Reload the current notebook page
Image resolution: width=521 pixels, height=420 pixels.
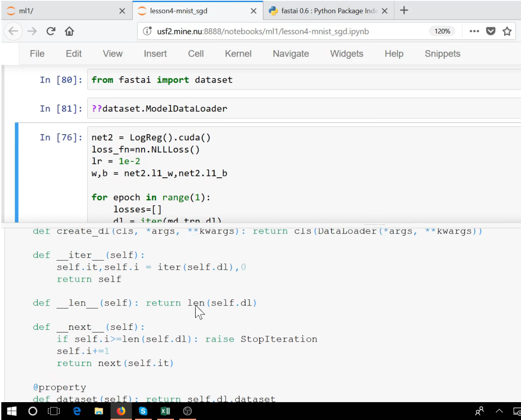(51, 31)
